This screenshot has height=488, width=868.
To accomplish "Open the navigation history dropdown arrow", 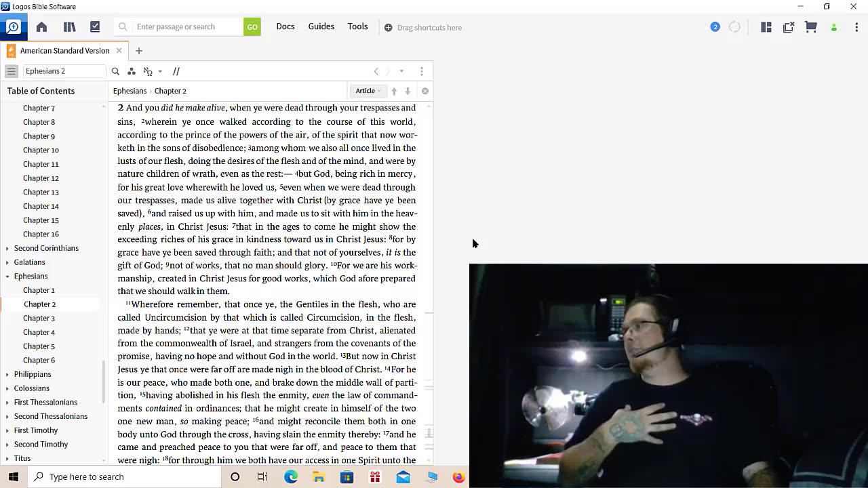I will coord(401,71).
